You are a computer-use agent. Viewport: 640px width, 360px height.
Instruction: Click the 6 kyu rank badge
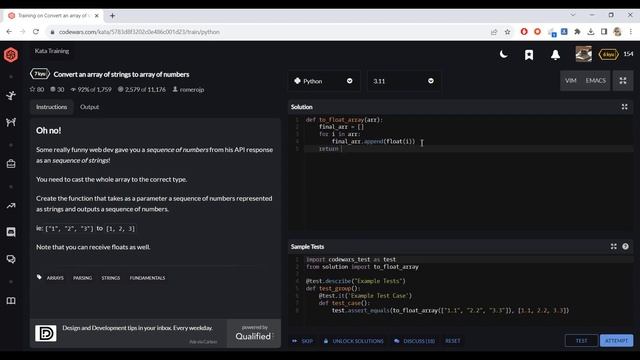[x=608, y=54]
